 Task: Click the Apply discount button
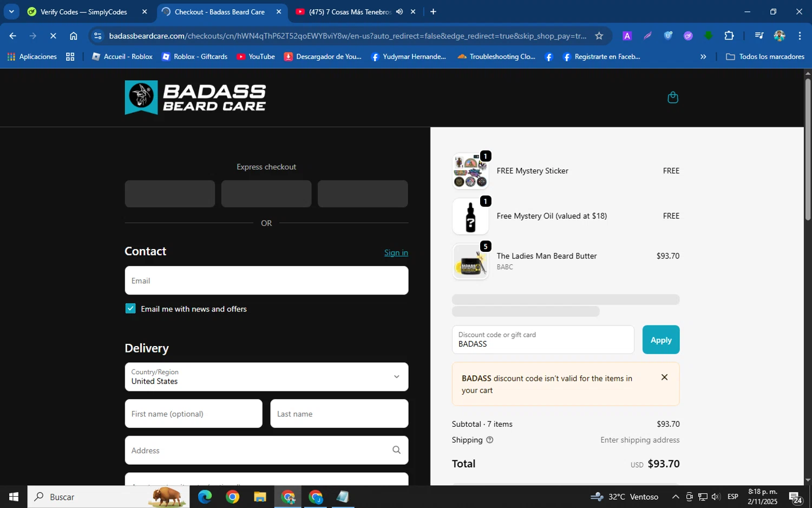pyautogui.click(x=661, y=340)
